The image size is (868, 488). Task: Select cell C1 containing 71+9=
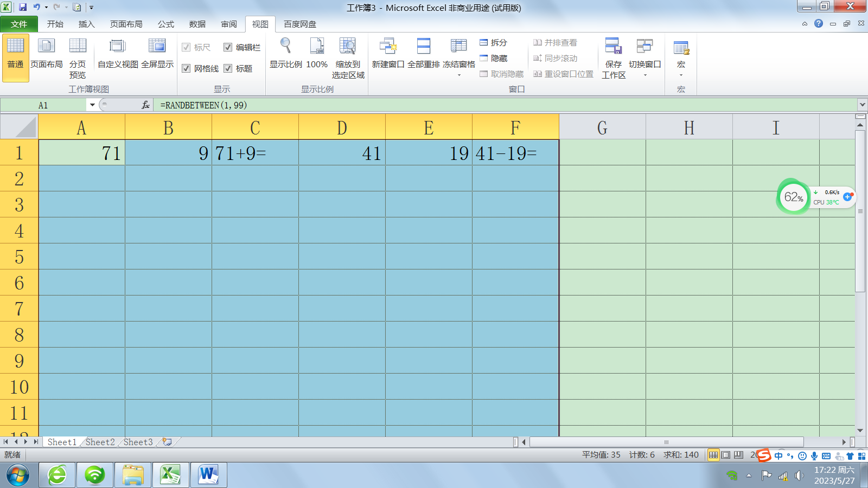point(255,153)
